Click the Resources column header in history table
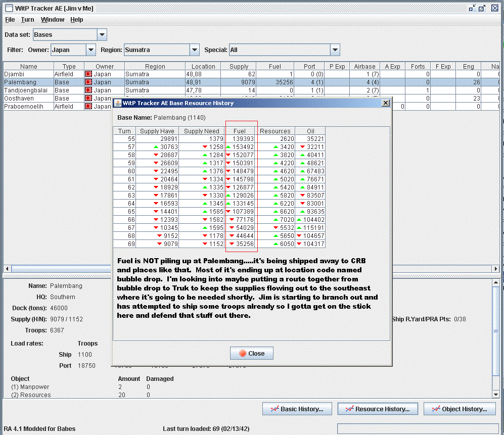 pyautogui.click(x=275, y=131)
